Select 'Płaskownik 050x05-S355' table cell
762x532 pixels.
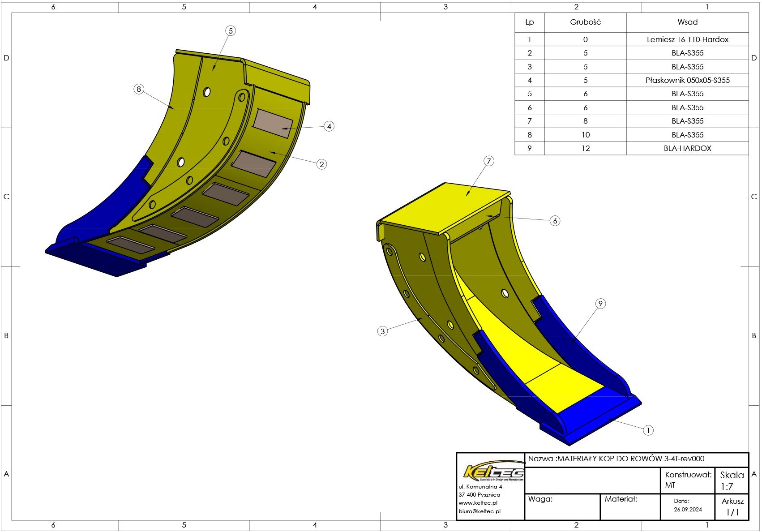pos(687,80)
